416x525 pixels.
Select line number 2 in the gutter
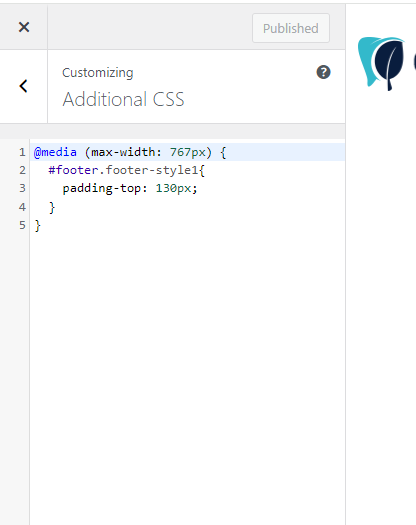tap(22, 170)
